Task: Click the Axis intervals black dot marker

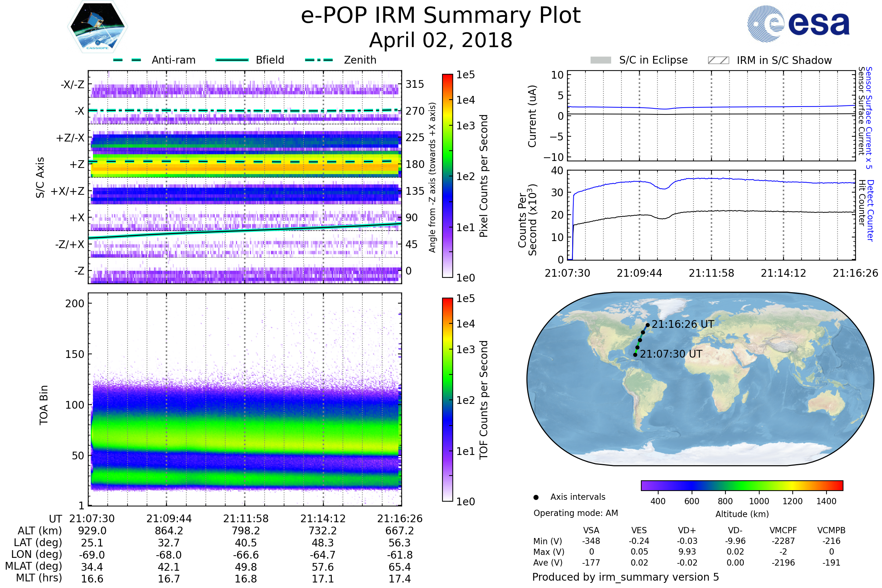Action: tap(536, 498)
